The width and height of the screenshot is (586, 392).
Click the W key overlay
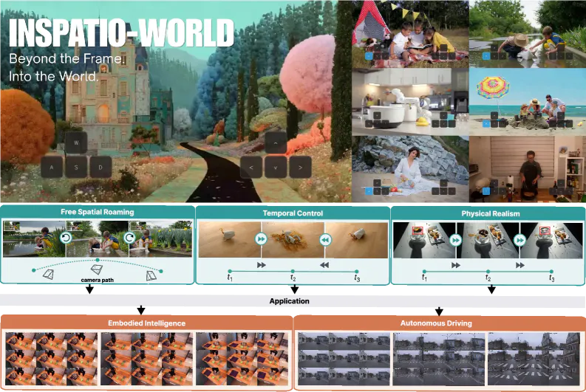click(x=76, y=142)
